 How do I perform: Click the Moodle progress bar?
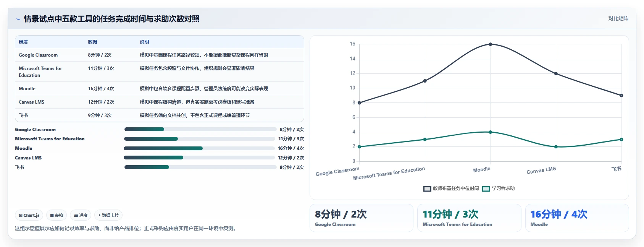pyautogui.click(x=199, y=148)
